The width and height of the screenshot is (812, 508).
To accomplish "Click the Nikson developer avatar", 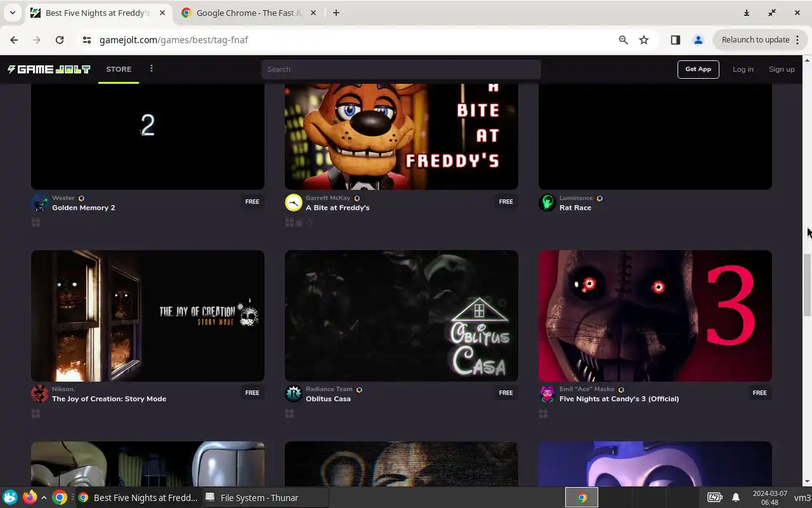I will (x=40, y=394).
